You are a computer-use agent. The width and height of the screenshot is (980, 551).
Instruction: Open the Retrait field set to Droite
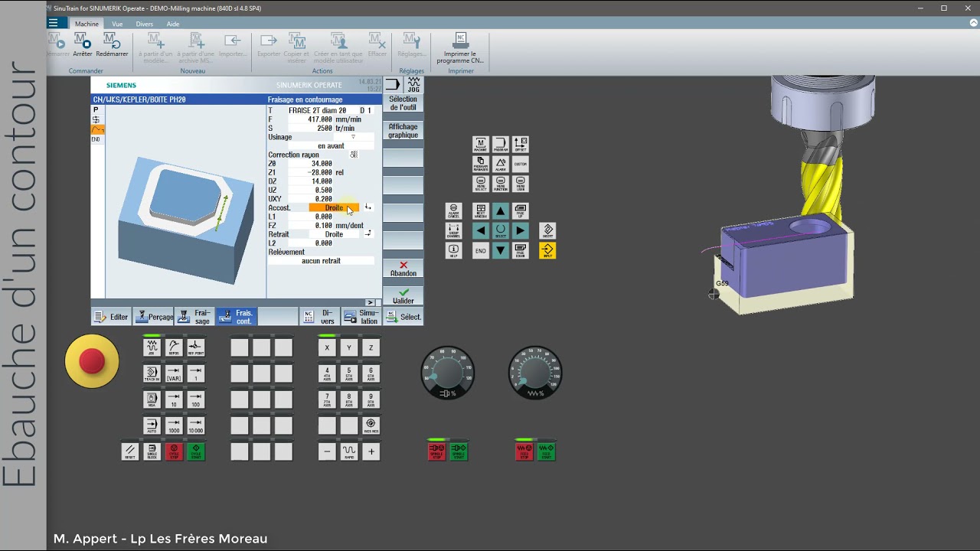coord(334,234)
